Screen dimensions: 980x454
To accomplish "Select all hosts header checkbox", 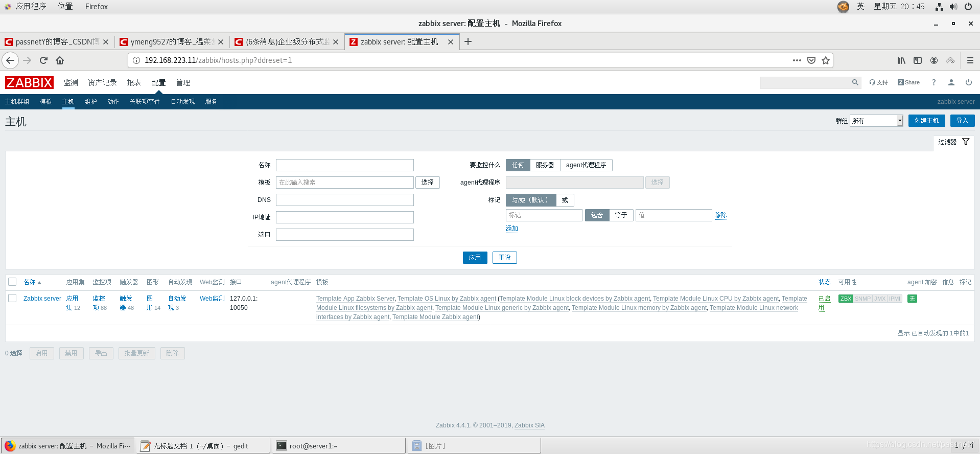I will click(x=12, y=282).
